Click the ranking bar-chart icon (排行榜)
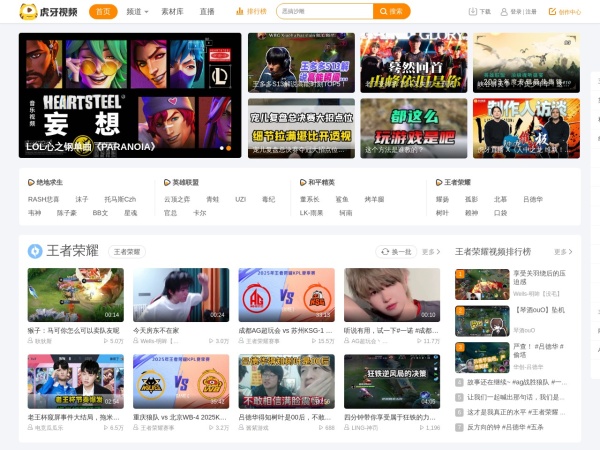 coord(239,12)
